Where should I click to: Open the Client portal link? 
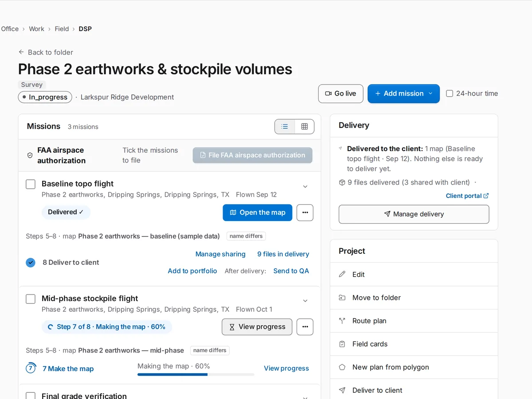[467, 196]
